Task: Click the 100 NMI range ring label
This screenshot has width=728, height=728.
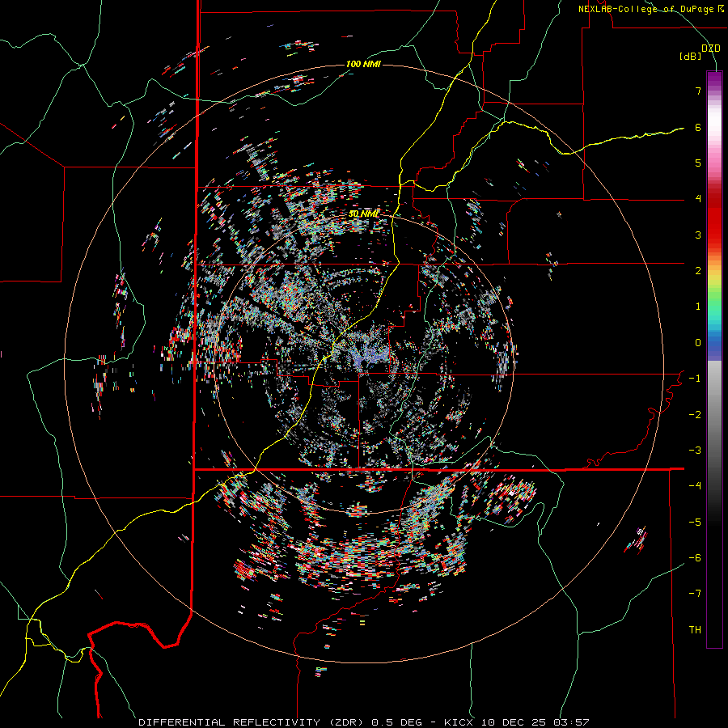Action: tap(363, 64)
